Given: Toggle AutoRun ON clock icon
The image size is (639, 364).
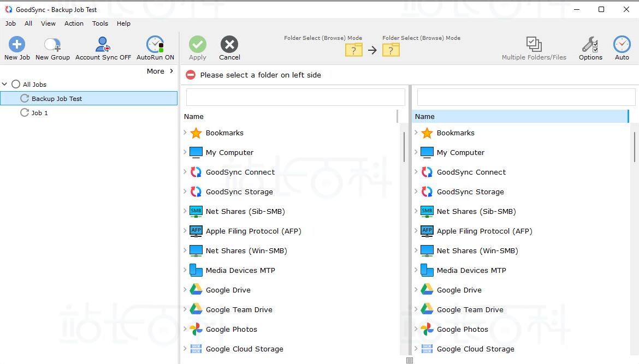Looking at the screenshot, I should click(x=155, y=44).
